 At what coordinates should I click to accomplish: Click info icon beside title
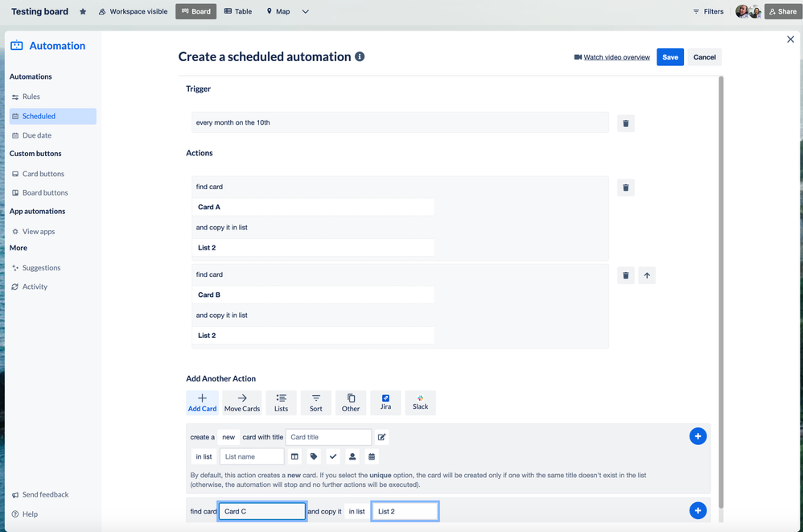pyautogui.click(x=360, y=56)
